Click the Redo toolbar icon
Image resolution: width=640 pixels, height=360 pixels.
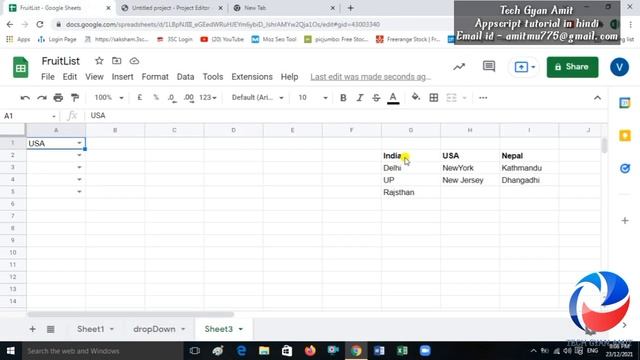42,98
